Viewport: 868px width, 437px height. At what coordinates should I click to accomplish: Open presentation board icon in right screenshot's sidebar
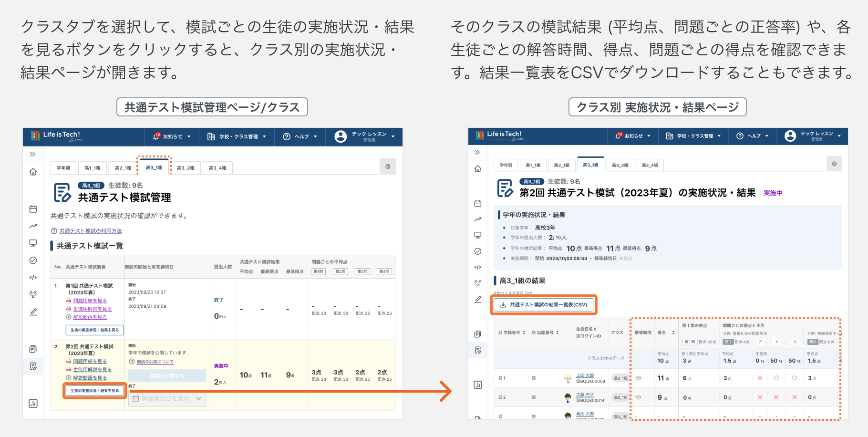[x=478, y=235]
